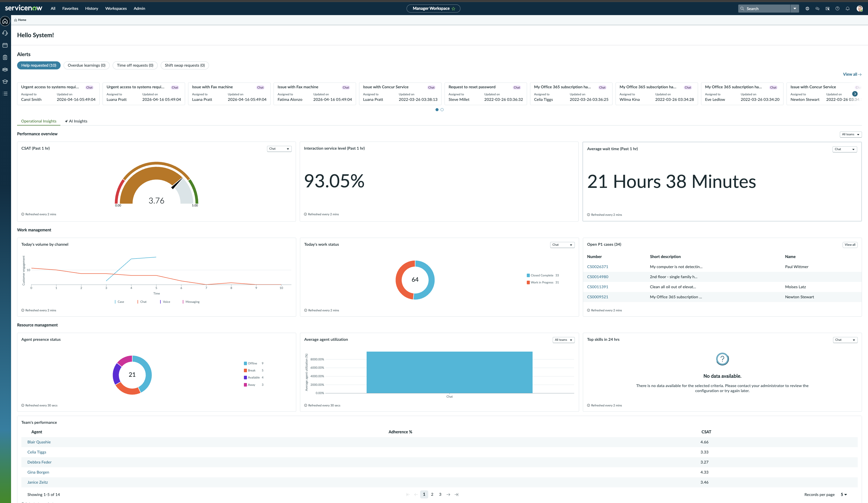The height and width of the screenshot is (503, 868).
Task: Open Chat dropdown in Top skills card
Action: click(845, 340)
